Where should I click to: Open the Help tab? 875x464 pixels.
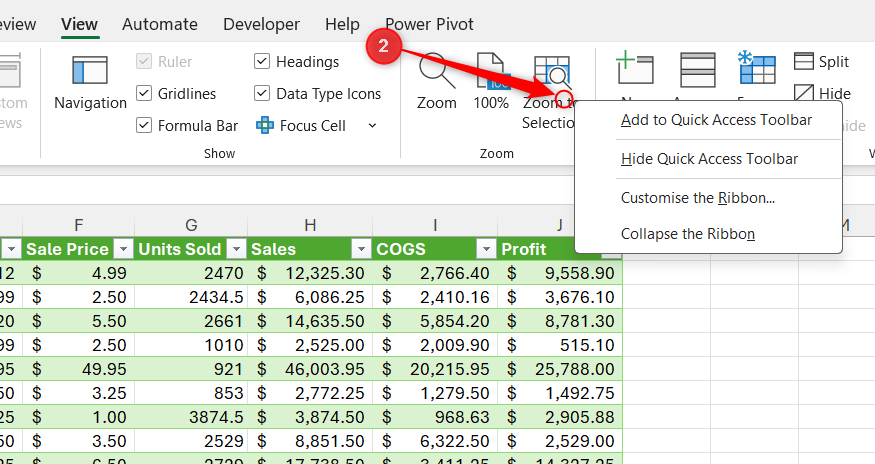[342, 25]
